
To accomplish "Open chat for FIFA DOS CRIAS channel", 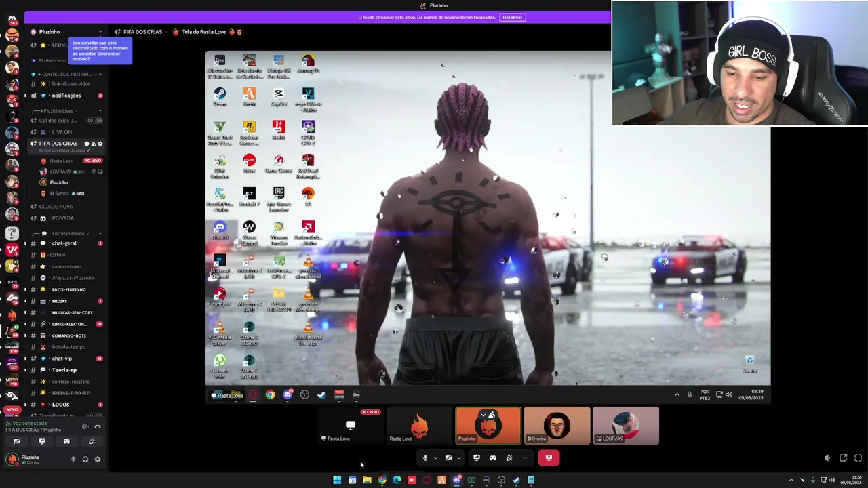I will [x=86, y=144].
